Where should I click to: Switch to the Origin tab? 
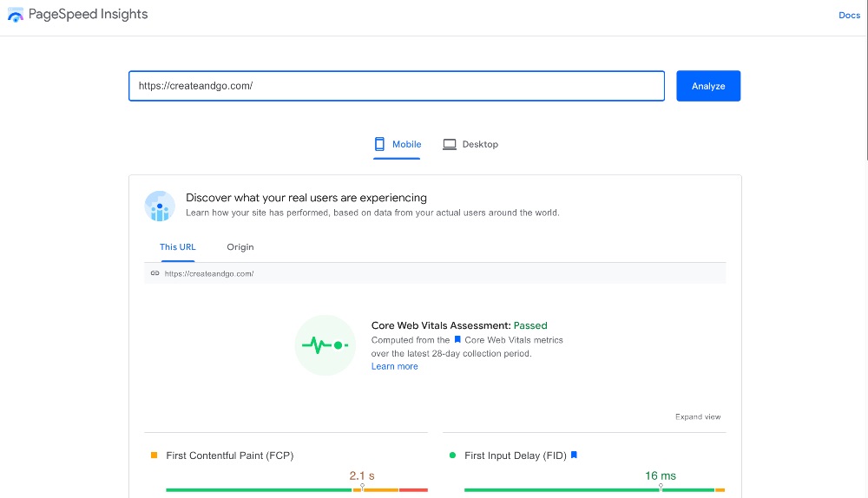coord(240,247)
